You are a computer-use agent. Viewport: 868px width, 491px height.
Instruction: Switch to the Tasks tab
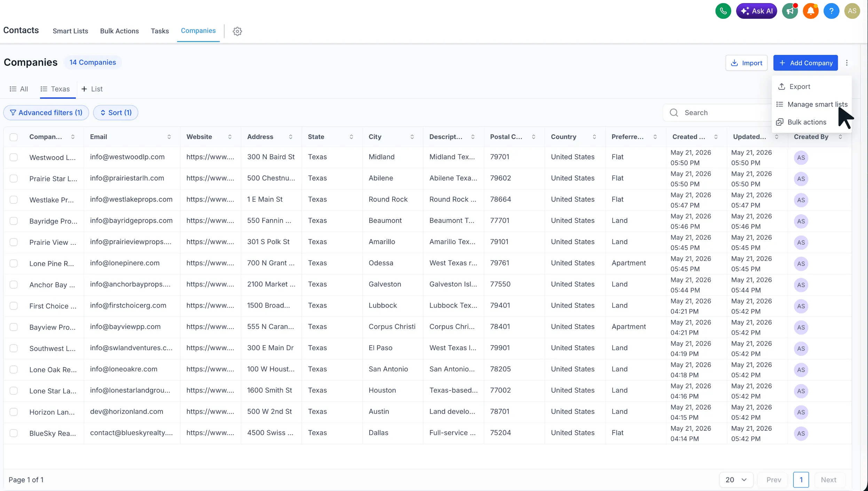pos(160,31)
